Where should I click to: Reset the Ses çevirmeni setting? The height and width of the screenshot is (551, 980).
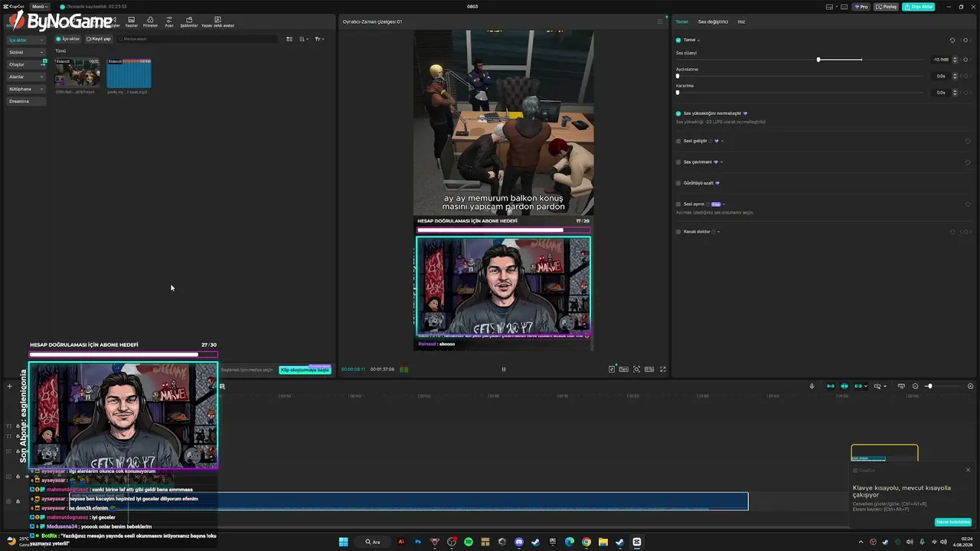[x=968, y=162]
